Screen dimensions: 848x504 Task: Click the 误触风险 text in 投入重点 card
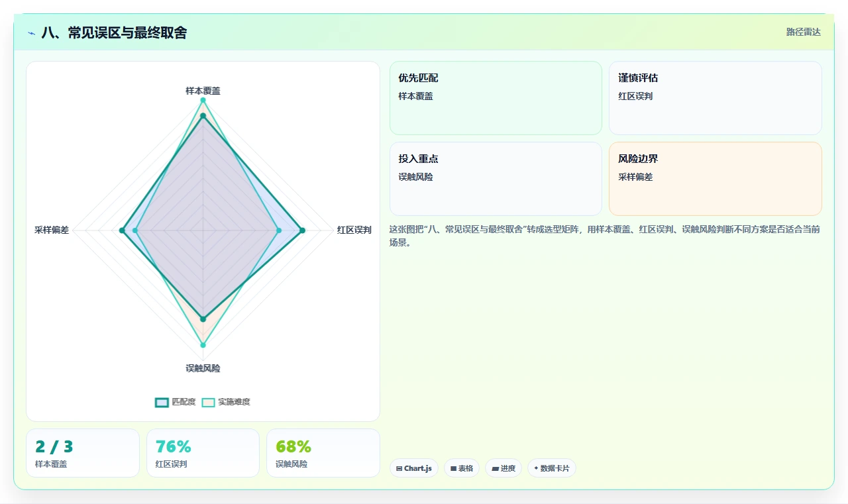(415, 177)
